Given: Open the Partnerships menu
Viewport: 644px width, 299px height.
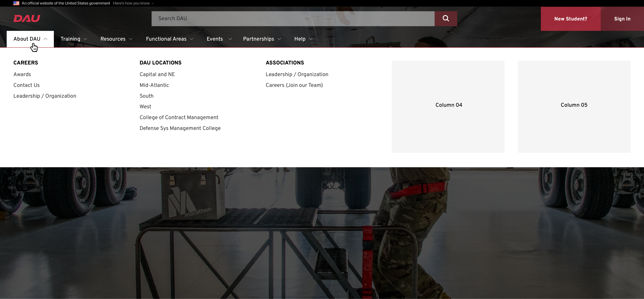Looking at the screenshot, I should point(259,39).
